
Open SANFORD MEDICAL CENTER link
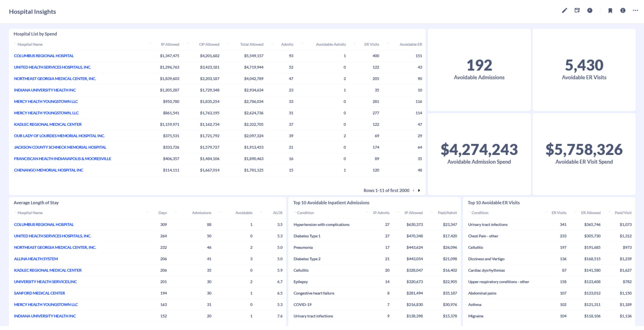39,293
